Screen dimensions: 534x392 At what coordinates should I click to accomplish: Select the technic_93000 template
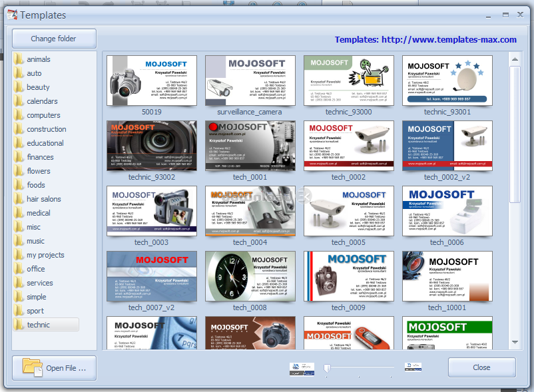[349, 81]
